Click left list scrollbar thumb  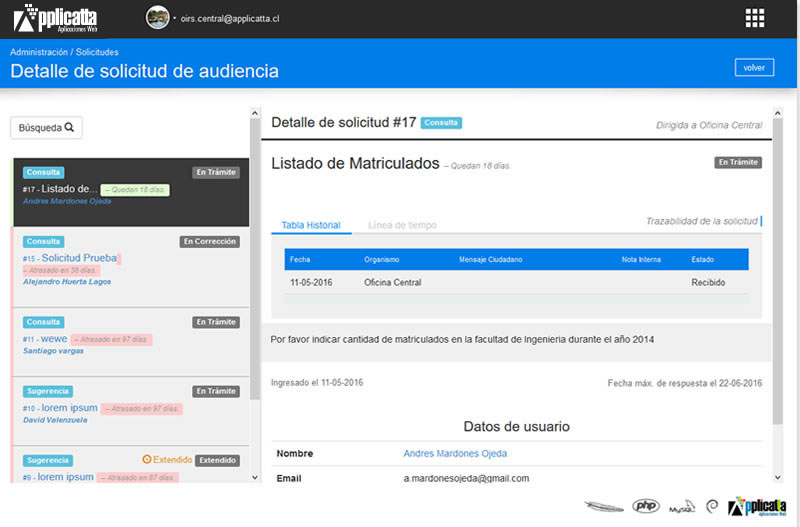click(255, 259)
